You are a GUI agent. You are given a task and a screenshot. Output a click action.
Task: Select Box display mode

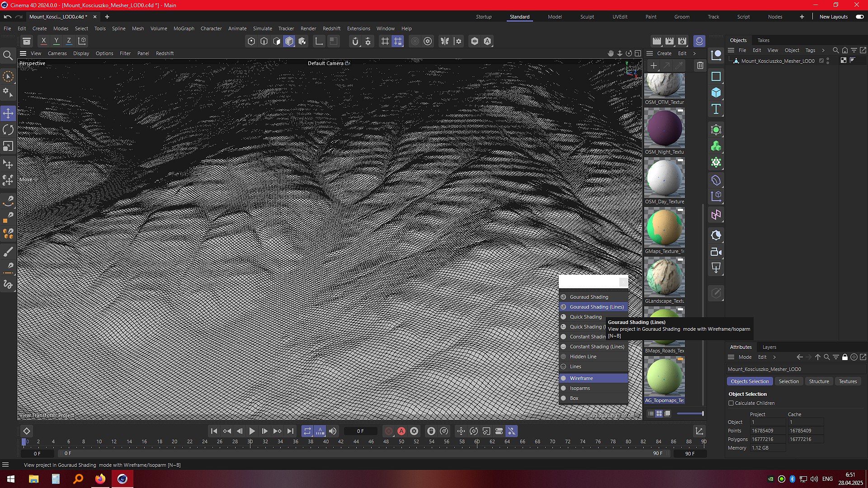pyautogui.click(x=594, y=398)
